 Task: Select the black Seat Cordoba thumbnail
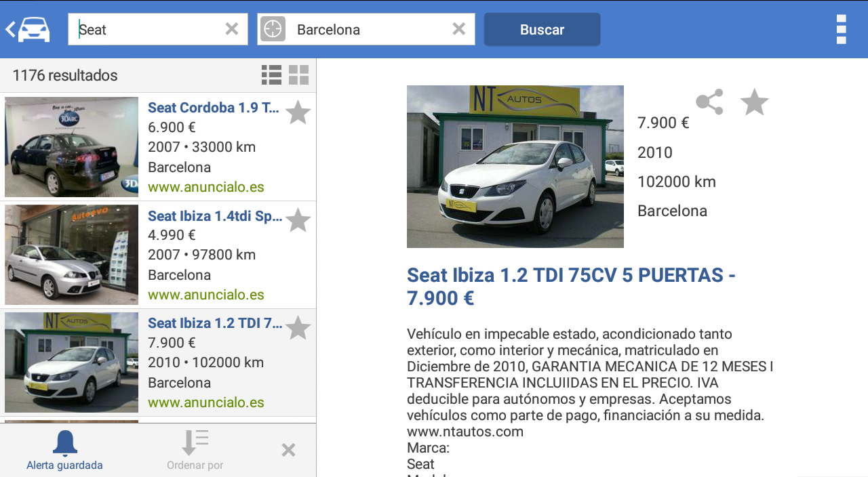(x=71, y=147)
